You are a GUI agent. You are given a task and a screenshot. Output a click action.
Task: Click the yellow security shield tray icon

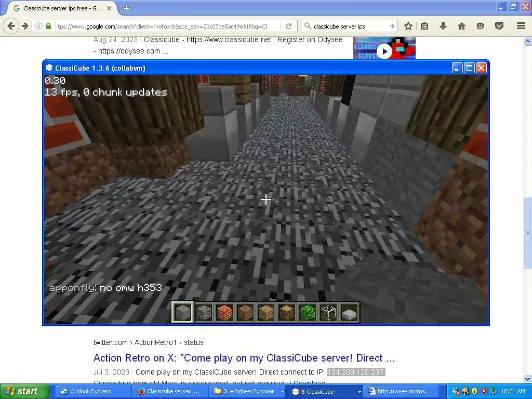pos(475,391)
